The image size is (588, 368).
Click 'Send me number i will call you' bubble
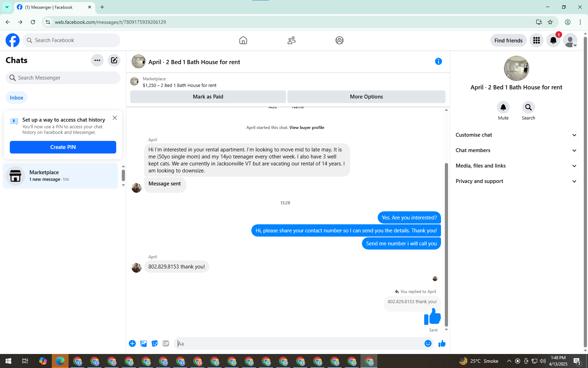point(401,244)
